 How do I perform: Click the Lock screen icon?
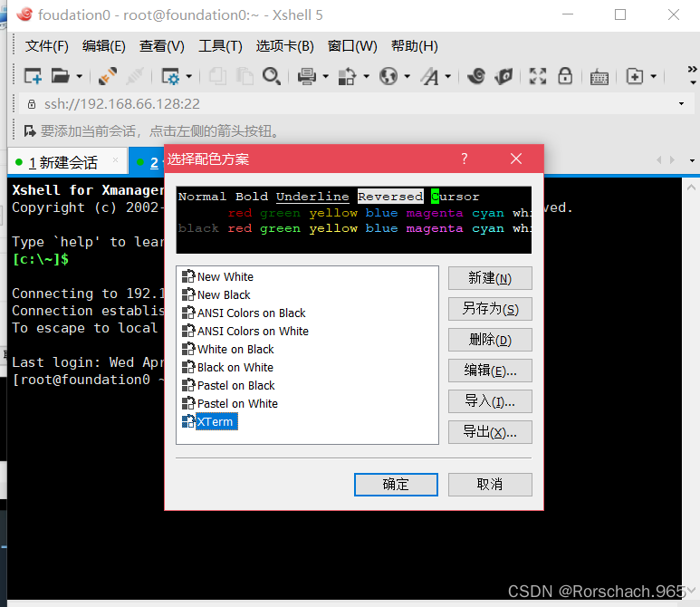565,76
